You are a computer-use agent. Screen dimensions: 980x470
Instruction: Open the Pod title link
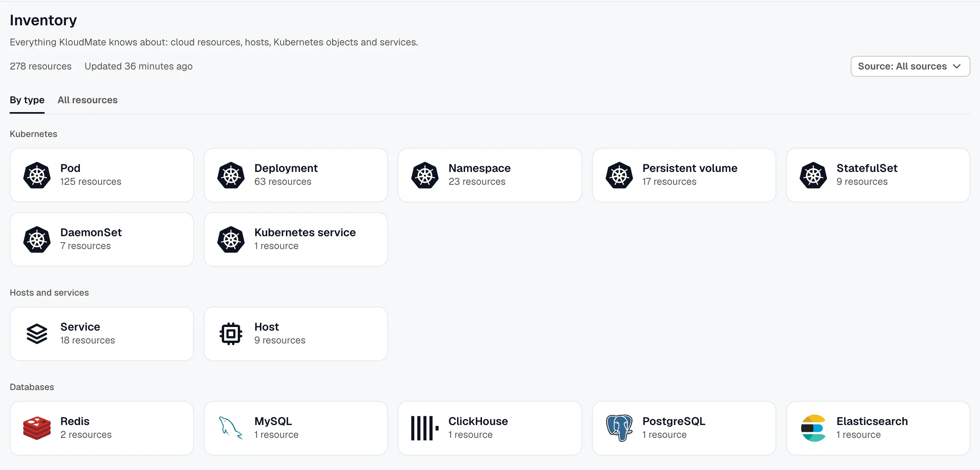(70, 168)
